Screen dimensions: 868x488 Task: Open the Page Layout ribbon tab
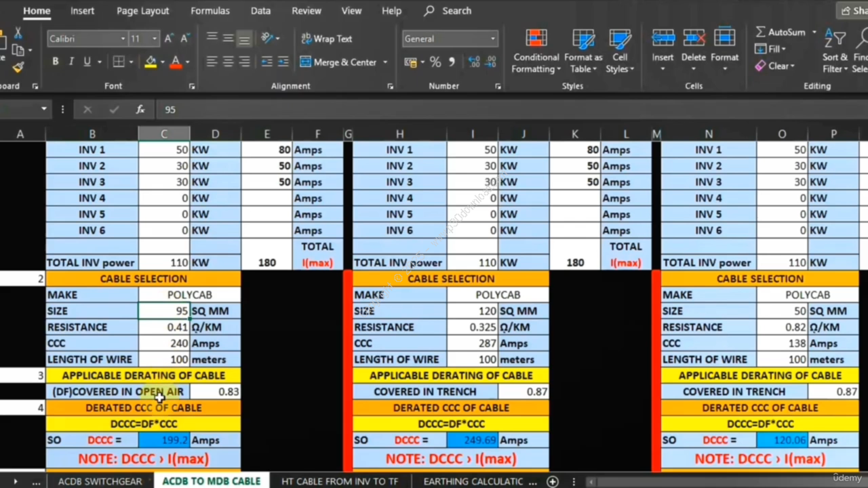pos(142,11)
